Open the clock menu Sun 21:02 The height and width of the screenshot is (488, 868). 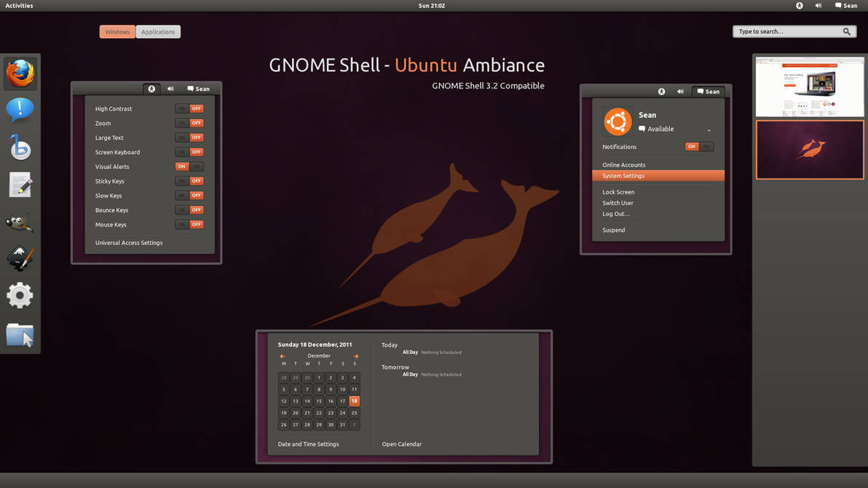(432, 6)
